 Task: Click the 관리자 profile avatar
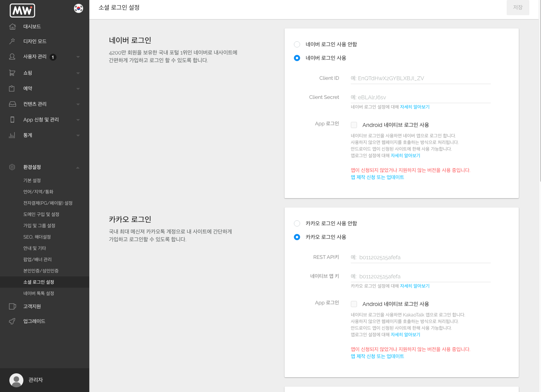[16, 380]
